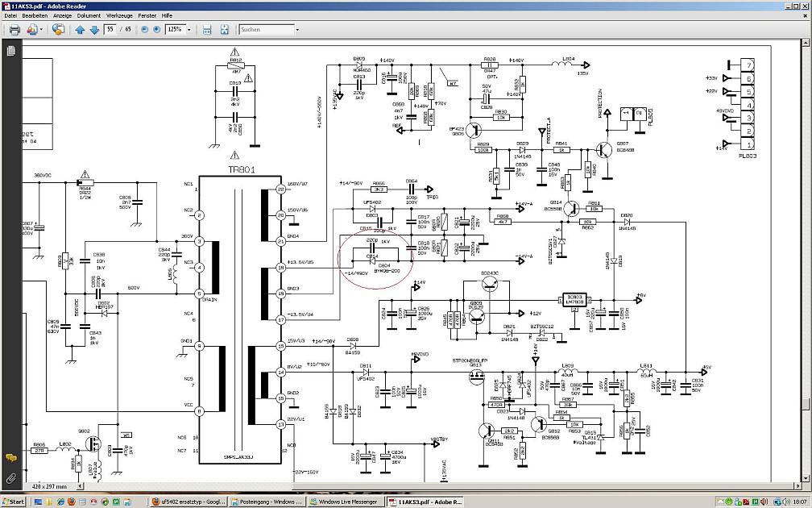Image resolution: width=812 pixels, height=508 pixels.
Task: Open the Werkzeuge menu
Action: pos(119,15)
